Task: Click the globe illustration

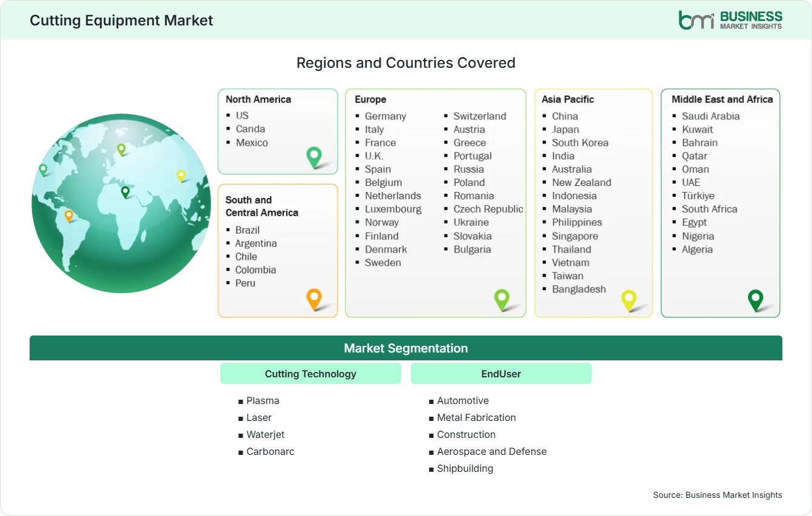Action: click(x=121, y=203)
